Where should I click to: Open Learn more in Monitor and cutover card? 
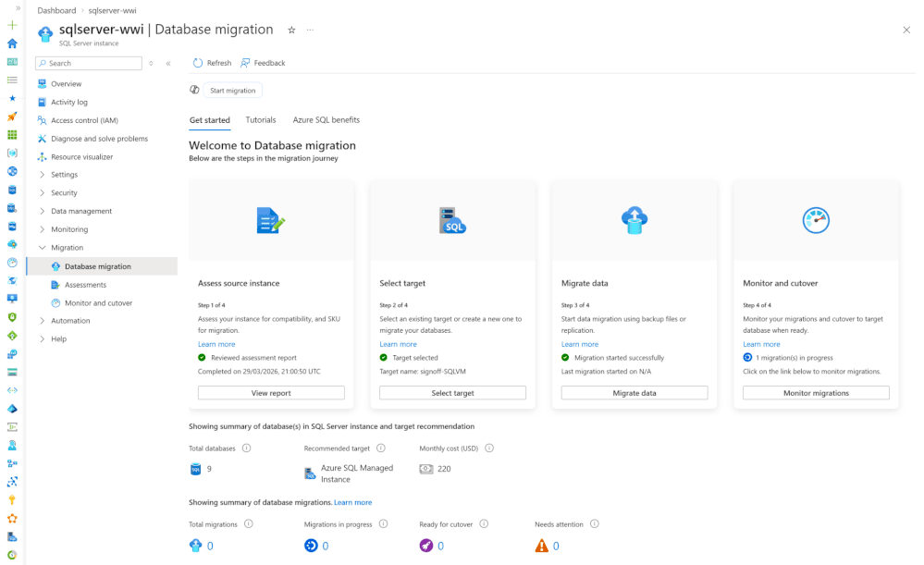(x=761, y=344)
